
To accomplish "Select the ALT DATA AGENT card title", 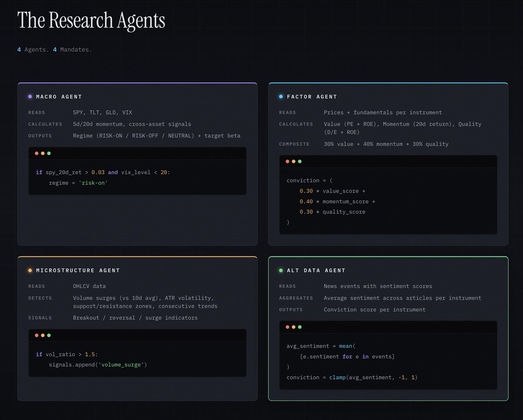I will tap(316, 271).
